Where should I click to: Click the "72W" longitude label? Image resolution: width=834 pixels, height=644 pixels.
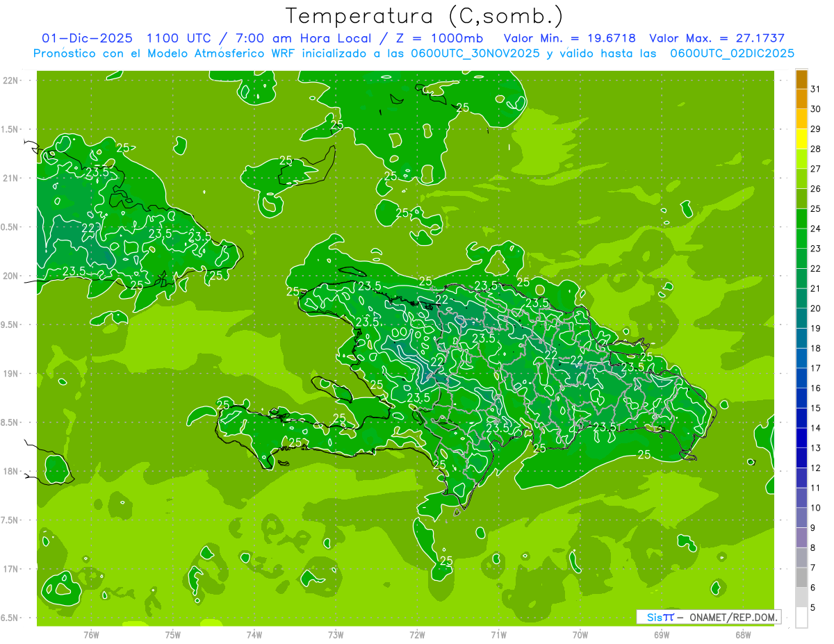click(417, 634)
